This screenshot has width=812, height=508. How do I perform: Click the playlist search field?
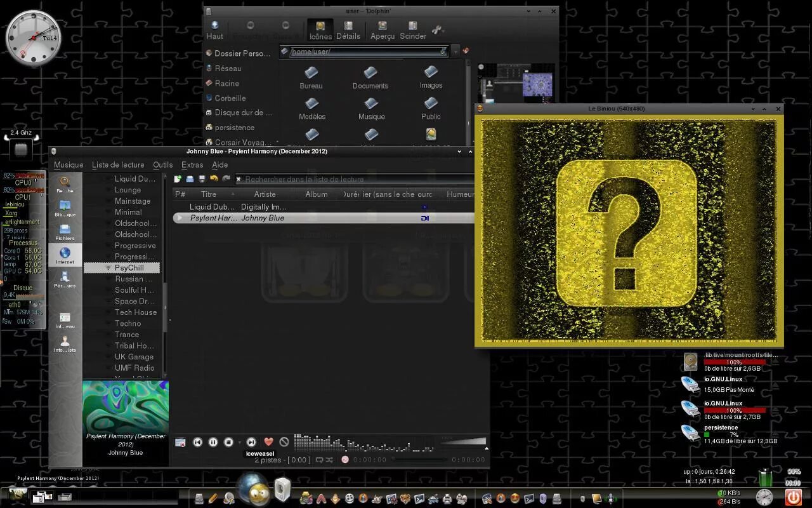click(355, 180)
